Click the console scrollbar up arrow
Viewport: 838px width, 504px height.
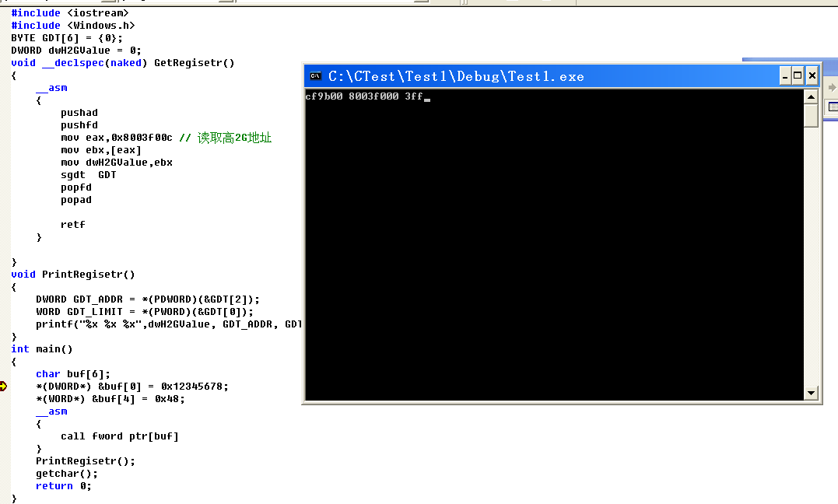tap(812, 96)
